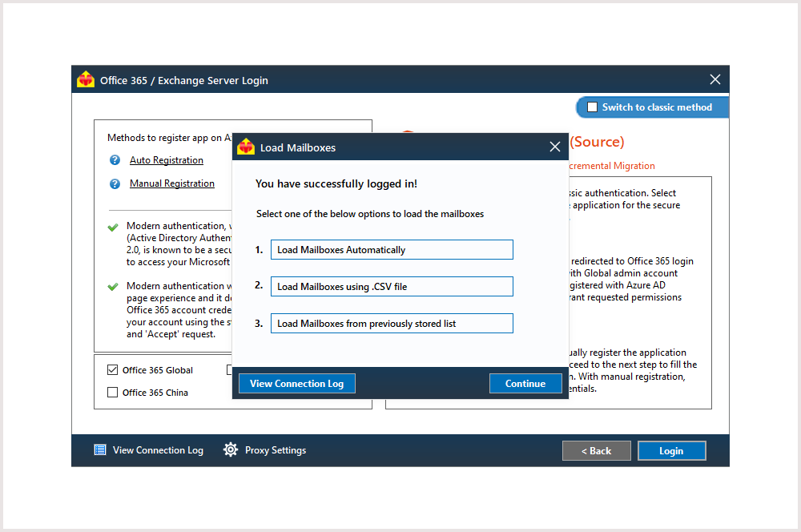Click 'Office 365 / Exchange Server Login' title text
801x532 pixels.
[184, 81]
